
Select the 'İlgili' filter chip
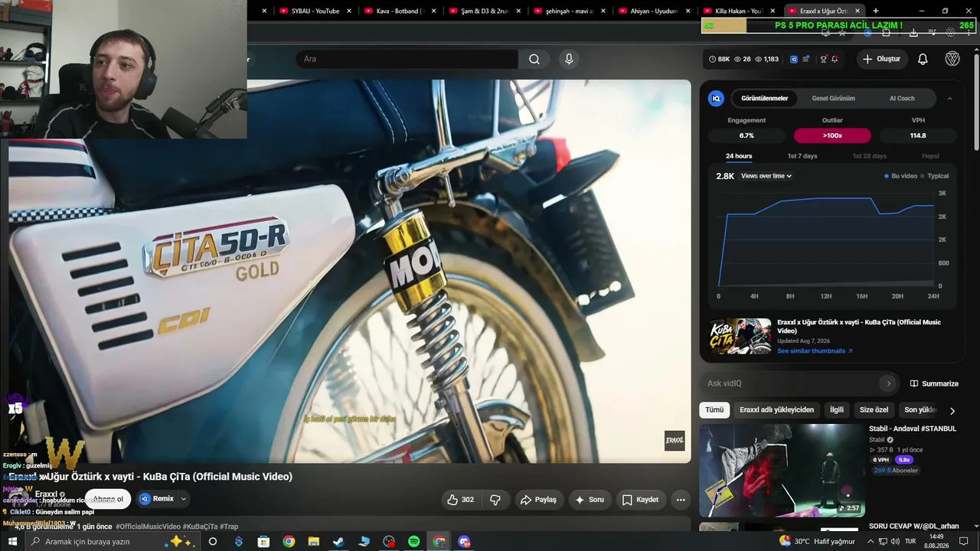coord(837,410)
